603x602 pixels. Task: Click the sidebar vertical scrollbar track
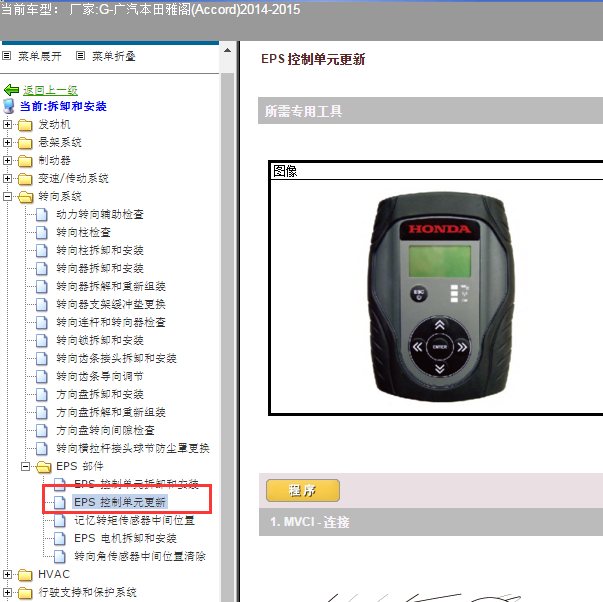pos(228,335)
